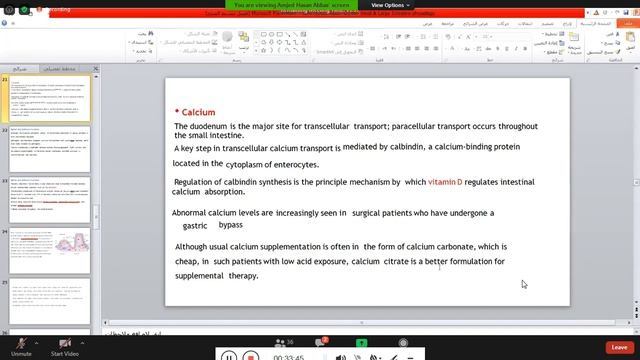Click the red 'Calcium' slide heading
The width and height of the screenshot is (640, 360).
[198, 112]
